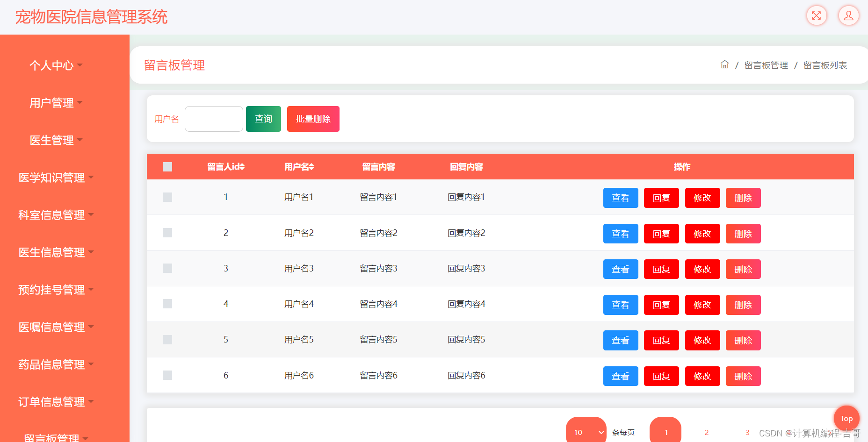Click 查看 for row 用户名6
The width and height of the screenshot is (868, 442).
[621, 376]
